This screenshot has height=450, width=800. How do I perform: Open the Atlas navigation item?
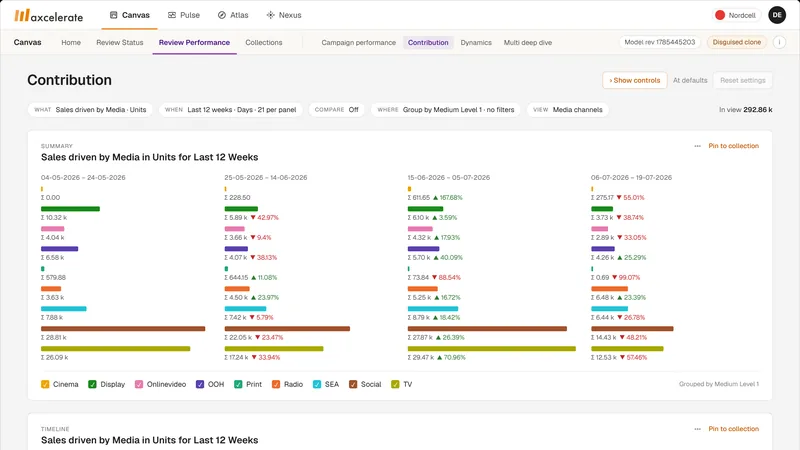(x=233, y=15)
